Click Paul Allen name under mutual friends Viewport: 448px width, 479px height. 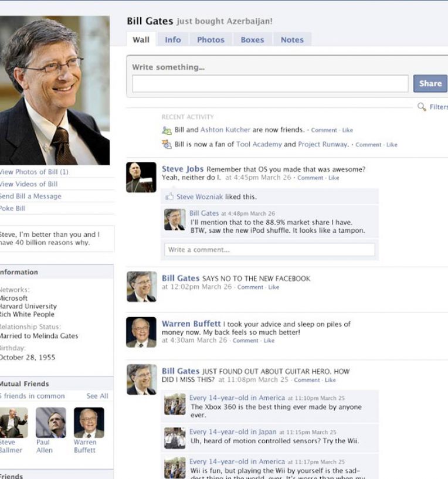point(45,446)
